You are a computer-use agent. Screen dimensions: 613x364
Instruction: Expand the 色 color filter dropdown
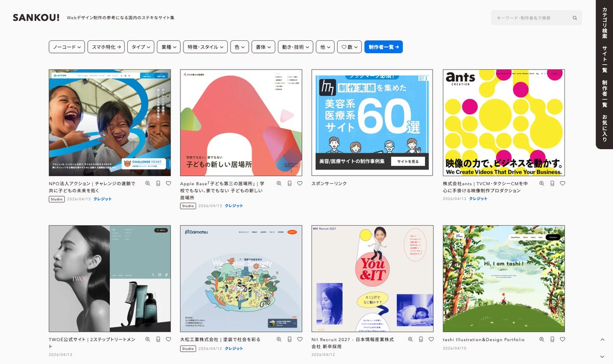click(240, 47)
